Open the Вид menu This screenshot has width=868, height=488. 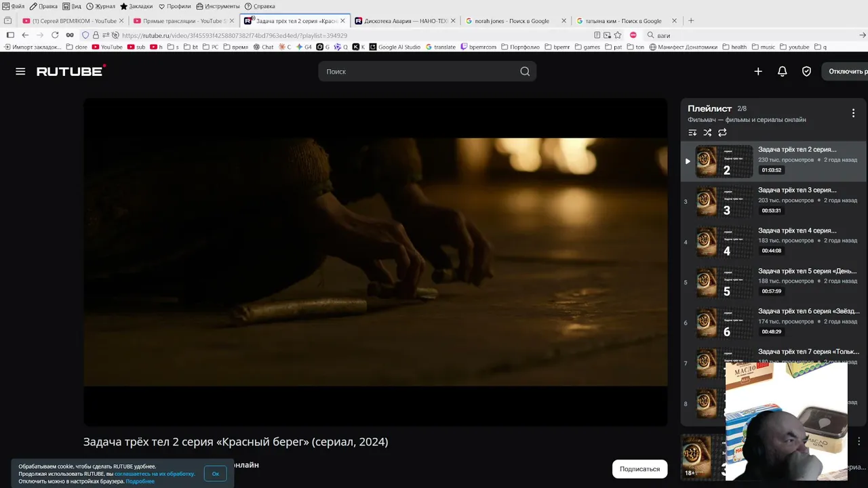tap(71, 6)
